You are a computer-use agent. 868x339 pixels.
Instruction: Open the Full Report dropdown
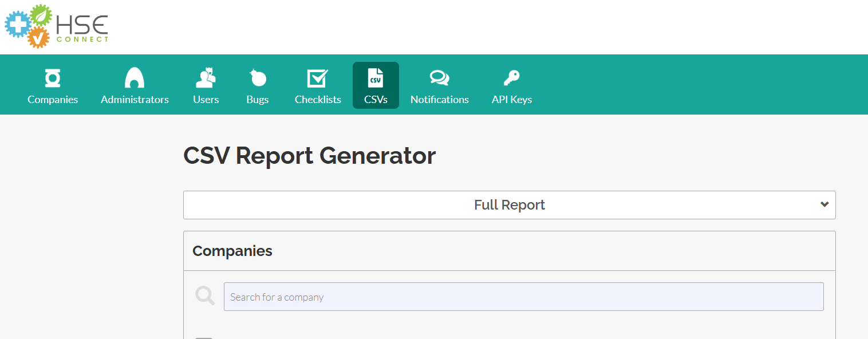click(510, 205)
